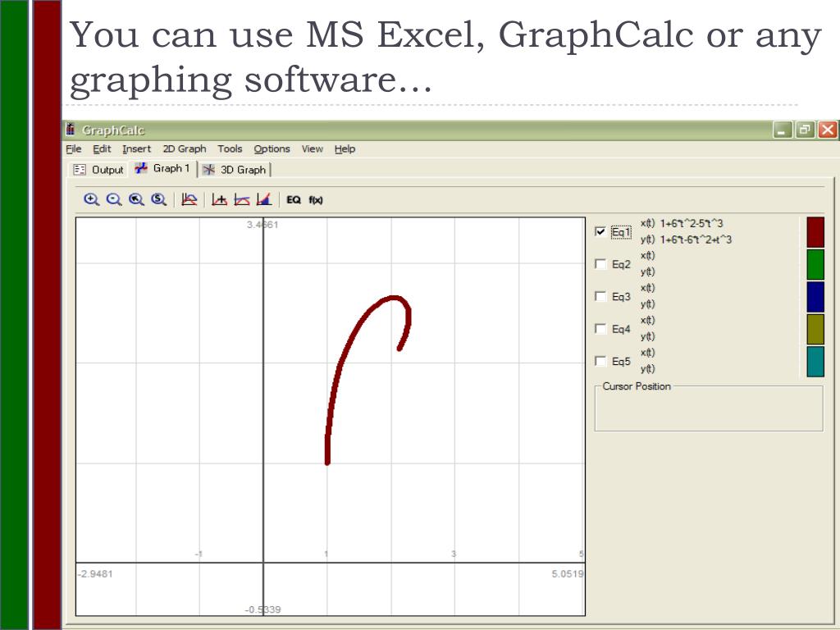The width and height of the screenshot is (840, 630).
Task: Click the tangent line tool icon
Action: [x=242, y=200]
